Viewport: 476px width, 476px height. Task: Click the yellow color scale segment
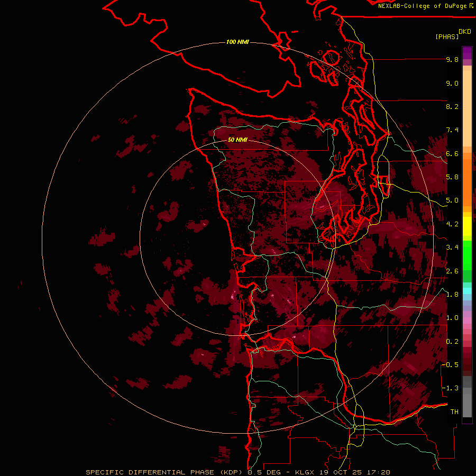pos(467,226)
